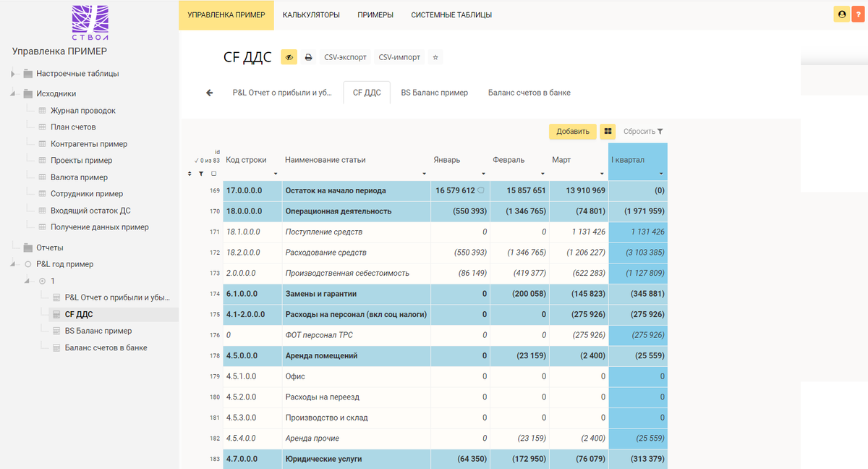Click the CSV-экспорт button
The width and height of the screenshot is (868, 469).
(345, 57)
